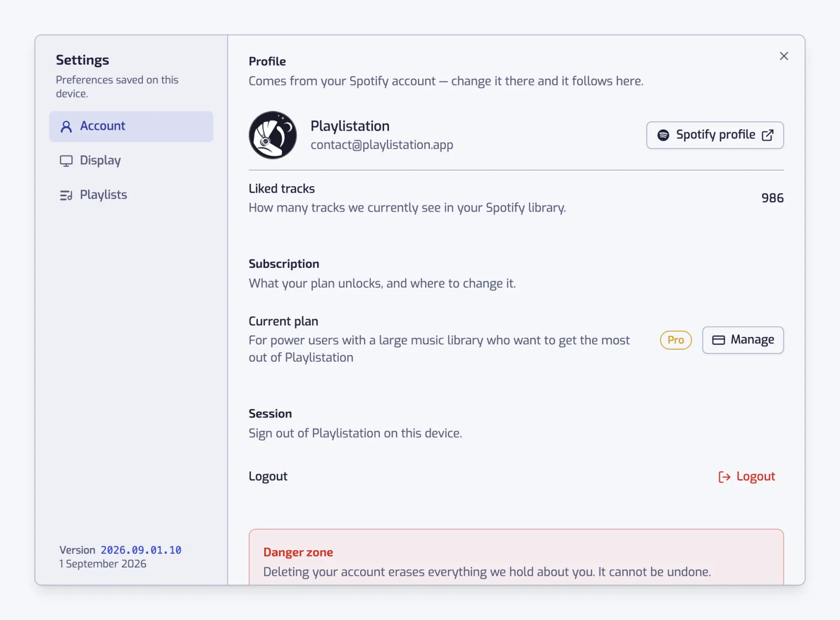Click the 1 September 2026 date text
The width and height of the screenshot is (840, 620).
tap(103, 564)
